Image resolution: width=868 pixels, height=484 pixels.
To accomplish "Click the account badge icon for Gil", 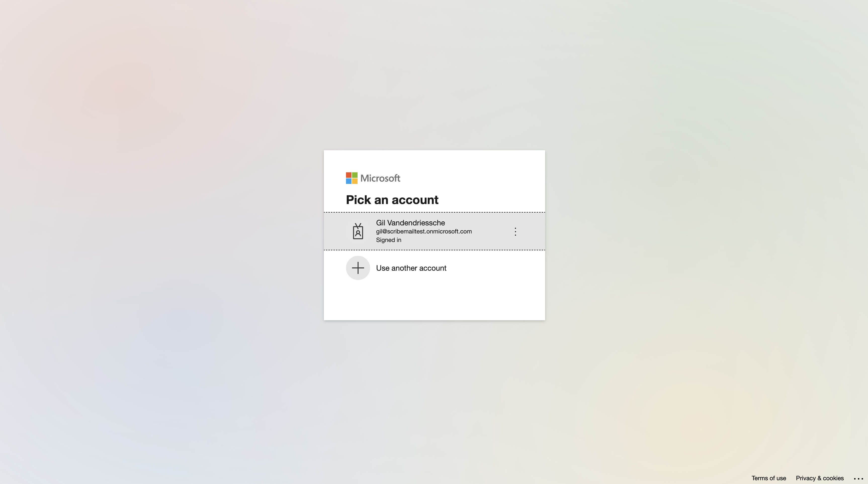I will (358, 231).
